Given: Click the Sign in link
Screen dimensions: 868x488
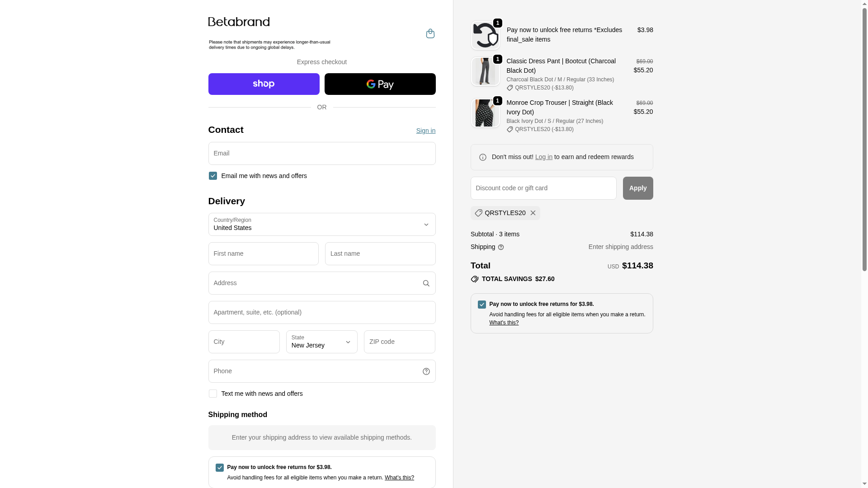Looking at the screenshot, I should point(425,131).
